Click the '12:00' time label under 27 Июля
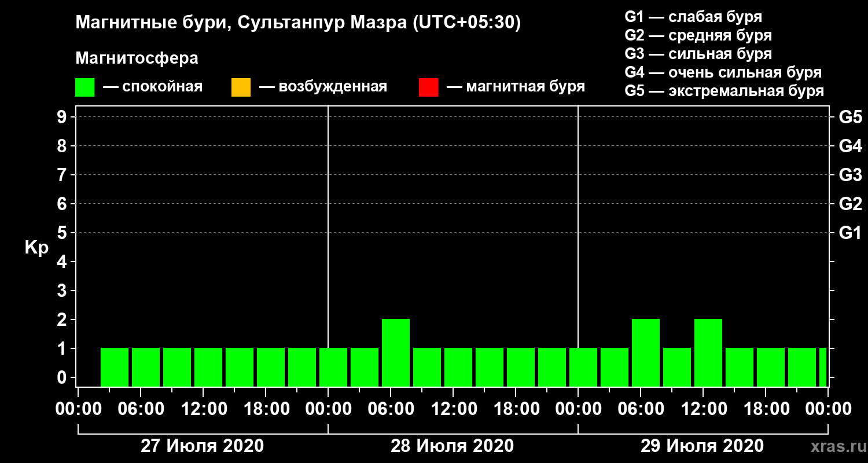The height and width of the screenshot is (463, 868). [x=204, y=409]
